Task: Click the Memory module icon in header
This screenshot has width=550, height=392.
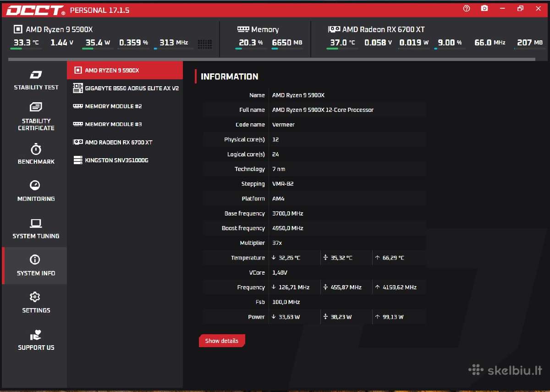Action: (243, 29)
